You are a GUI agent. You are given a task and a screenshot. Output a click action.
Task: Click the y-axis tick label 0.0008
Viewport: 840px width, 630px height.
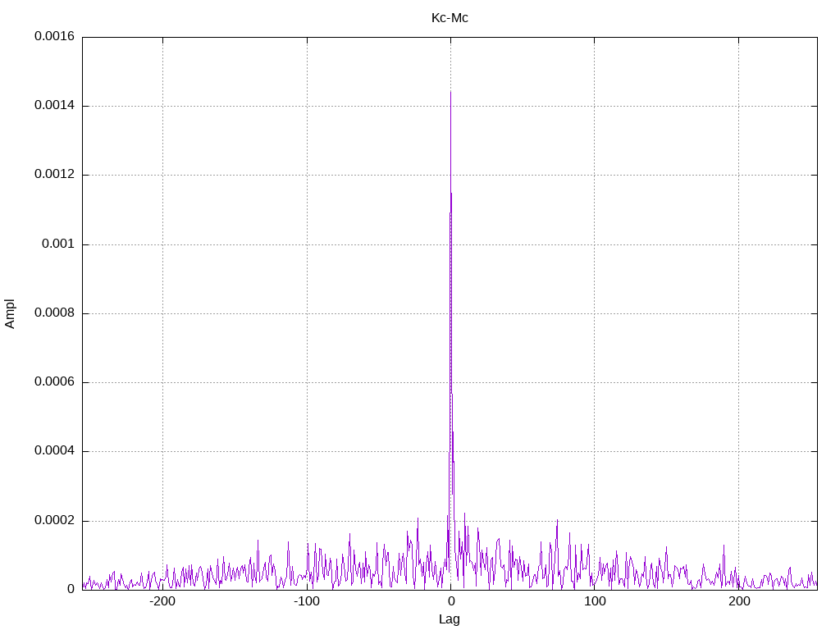tap(54, 313)
